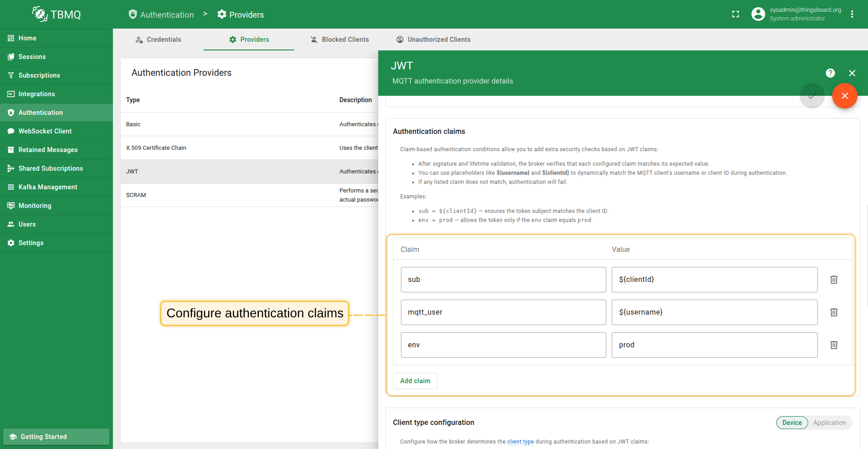Click the checkmark apply changes button
The image size is (868, 449).
[x=812, y=96]
